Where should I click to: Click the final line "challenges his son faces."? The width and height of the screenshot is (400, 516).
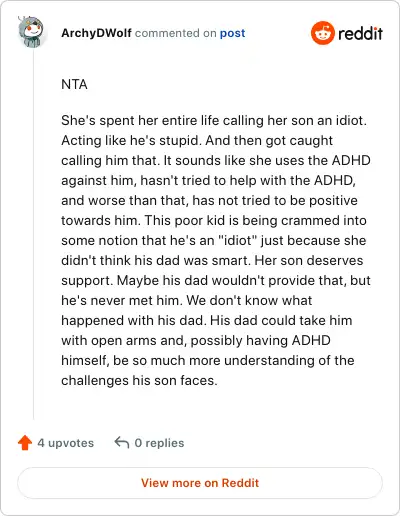click(x=139, y=380)
